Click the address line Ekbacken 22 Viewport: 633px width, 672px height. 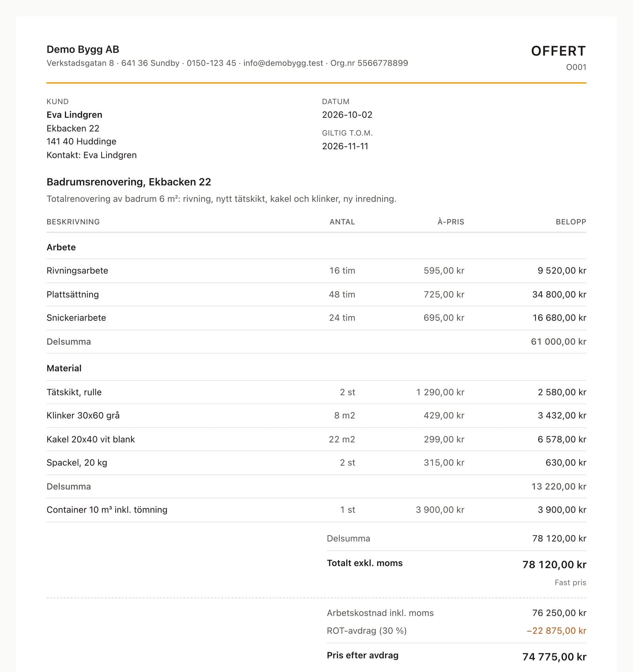coord(73,128)
